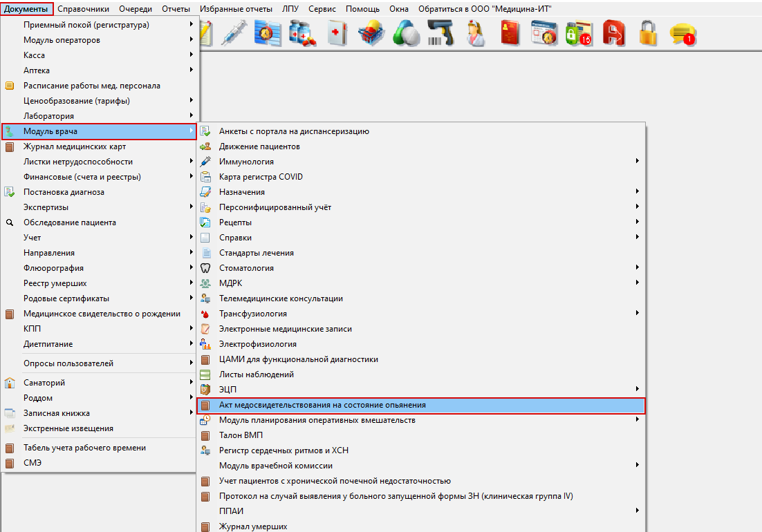Image resolution: width=762 pixels, height=532 pixels.
Task: Expand Назначения submenu
Action: point(421,192)
